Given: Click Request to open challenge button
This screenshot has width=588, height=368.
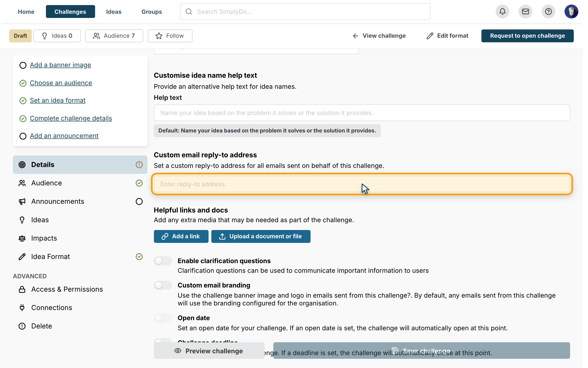Looking at the screenshot, I should [527, 36].
